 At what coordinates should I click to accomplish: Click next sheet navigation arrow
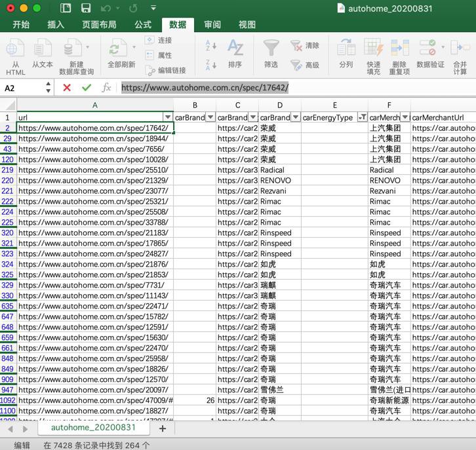pyautogui.click(x=25, y=429)
